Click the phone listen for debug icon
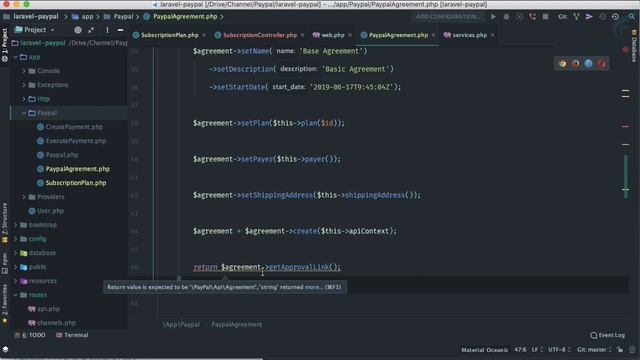640x360 pixels. (x=532, y=17)
